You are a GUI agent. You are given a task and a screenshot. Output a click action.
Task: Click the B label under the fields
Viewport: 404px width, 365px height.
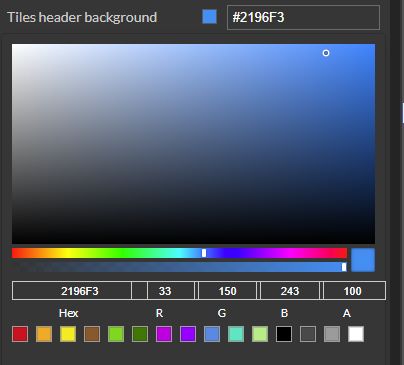(x=284, y=313)
